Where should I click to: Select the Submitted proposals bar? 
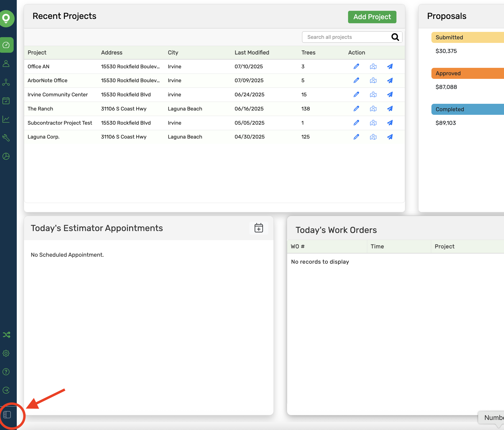coord(468,37)
